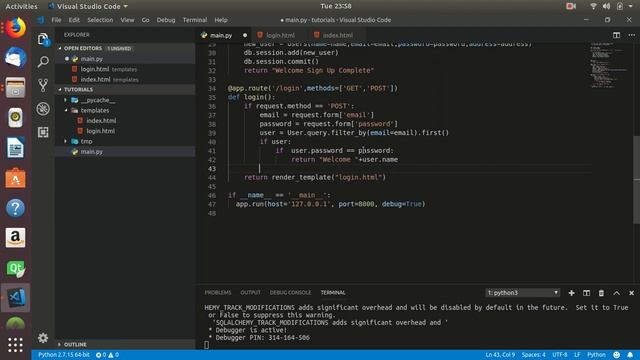Click Python 2.7.15 64-bit interpreter selector
This screenshot has width=640, height=360.
point(64,355)
